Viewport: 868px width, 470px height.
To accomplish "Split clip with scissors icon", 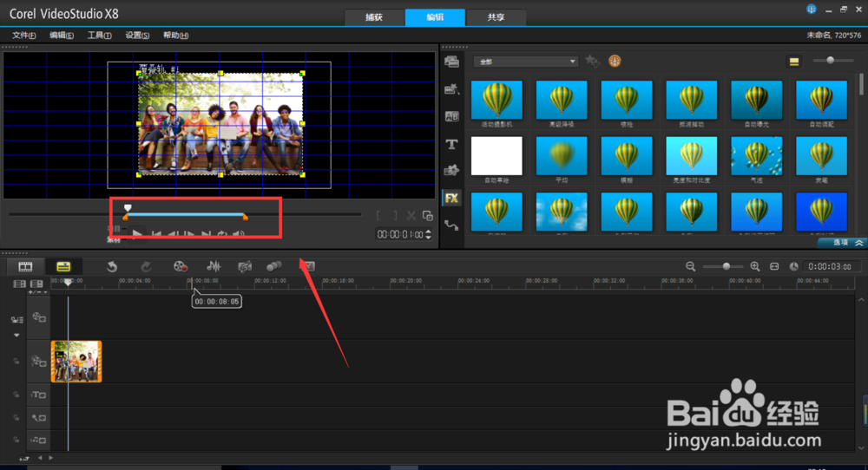I will (411, 216).
